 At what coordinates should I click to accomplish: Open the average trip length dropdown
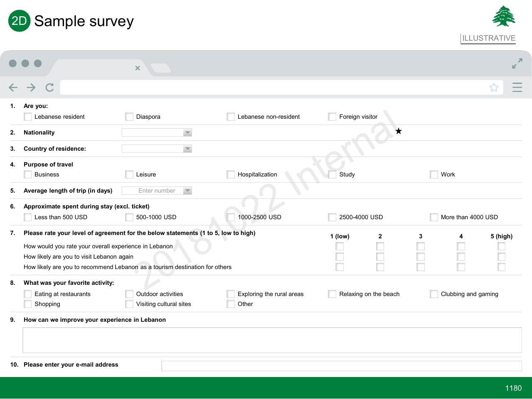point(157,191)
